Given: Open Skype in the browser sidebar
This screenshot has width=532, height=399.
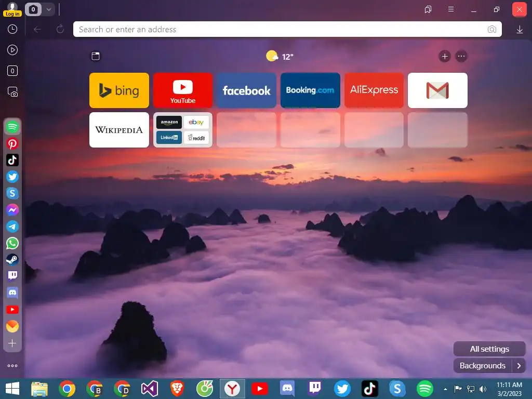Looking at the screenshot, I should 12,193.
